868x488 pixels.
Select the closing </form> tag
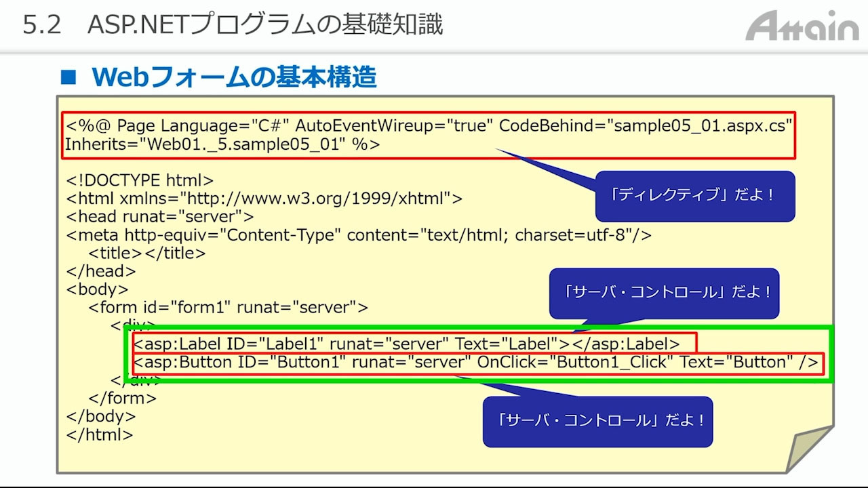[123, 399]
